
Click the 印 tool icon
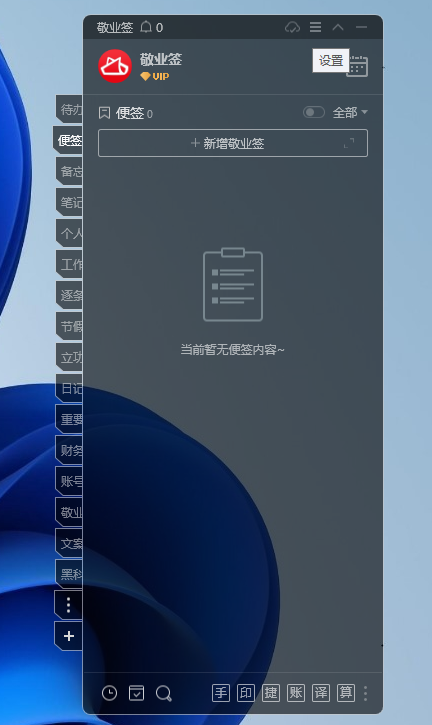click(246, 693)
